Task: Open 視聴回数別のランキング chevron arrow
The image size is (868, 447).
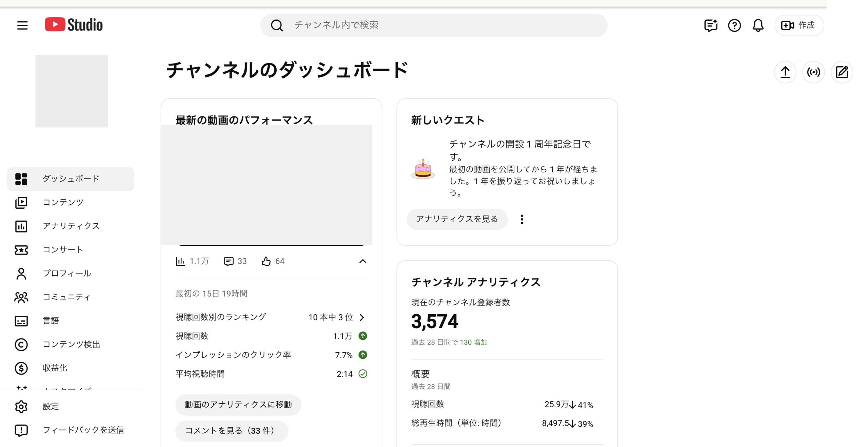Action: 362,317
